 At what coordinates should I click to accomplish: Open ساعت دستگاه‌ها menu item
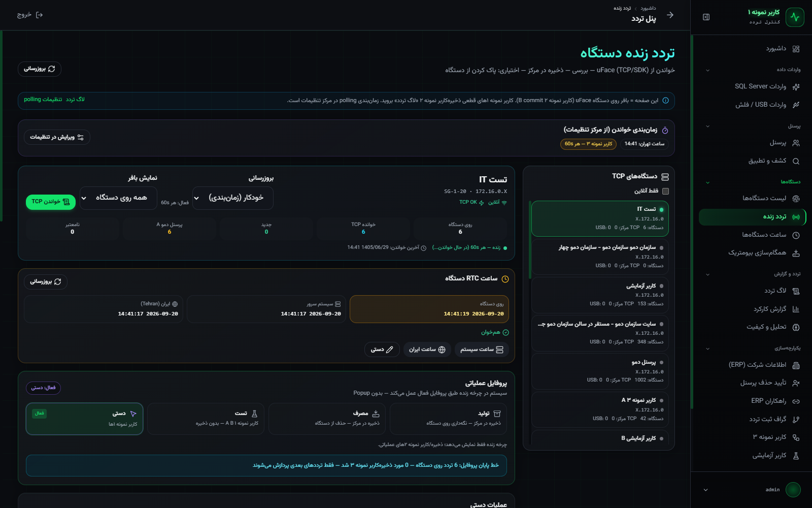[753, 235]
